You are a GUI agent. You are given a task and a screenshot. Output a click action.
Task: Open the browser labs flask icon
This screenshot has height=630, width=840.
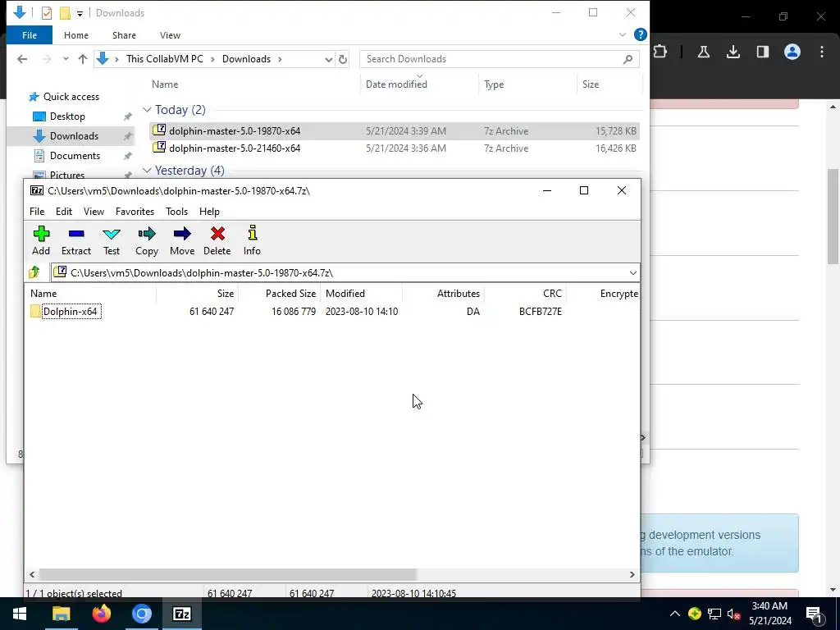coord(703,52)
